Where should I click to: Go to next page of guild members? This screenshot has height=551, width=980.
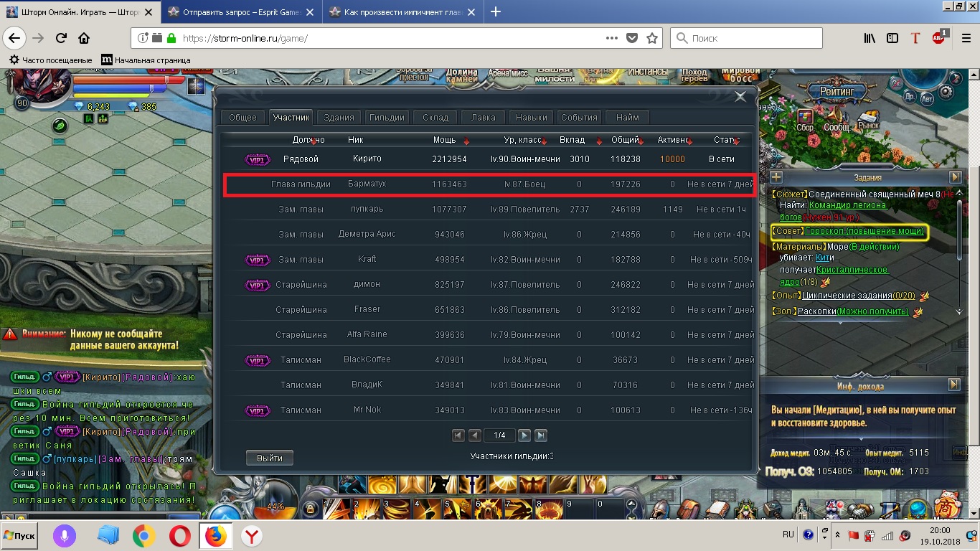pyautogui.click(x=524, y=435)
